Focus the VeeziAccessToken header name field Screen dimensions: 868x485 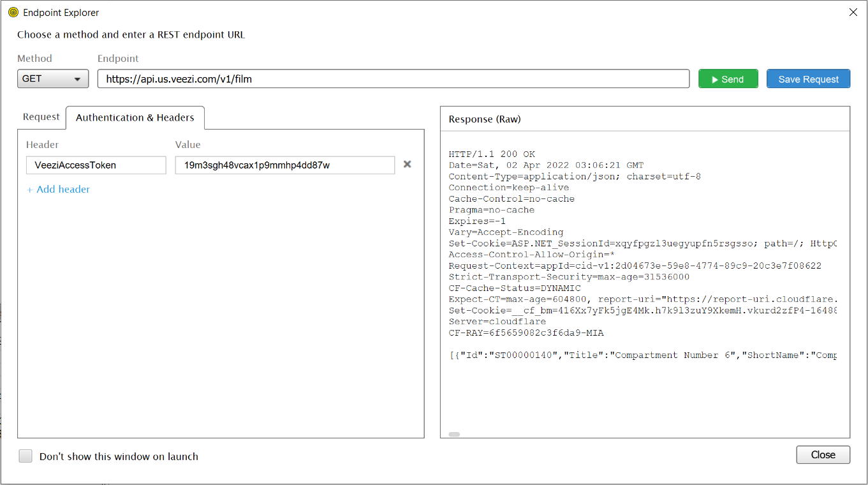96,165
